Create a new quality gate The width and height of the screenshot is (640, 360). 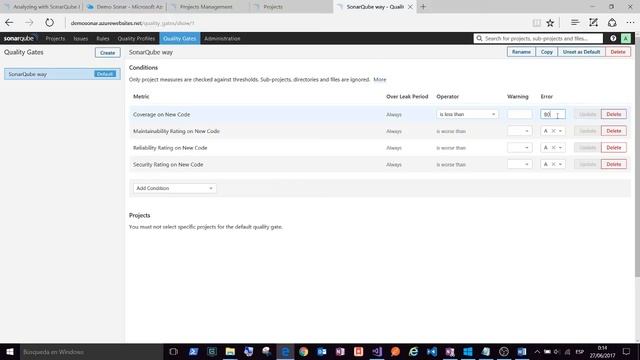coord(108,53)
